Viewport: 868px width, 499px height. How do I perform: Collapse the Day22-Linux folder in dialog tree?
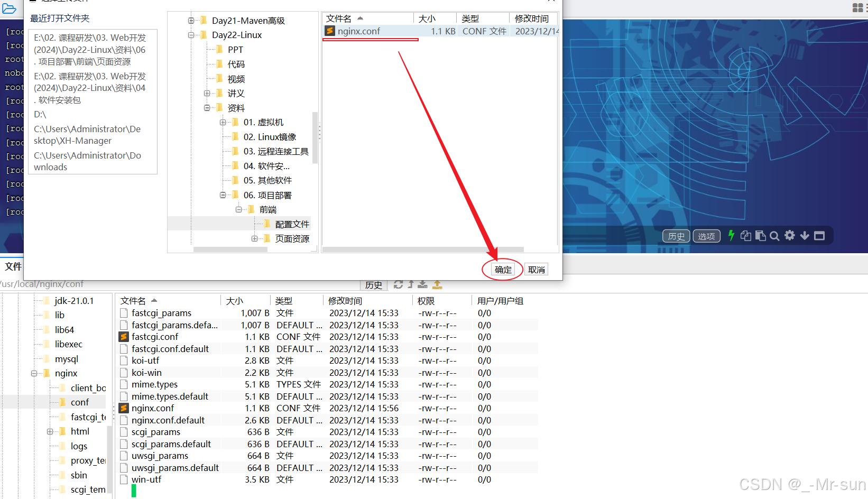(191, 35)
